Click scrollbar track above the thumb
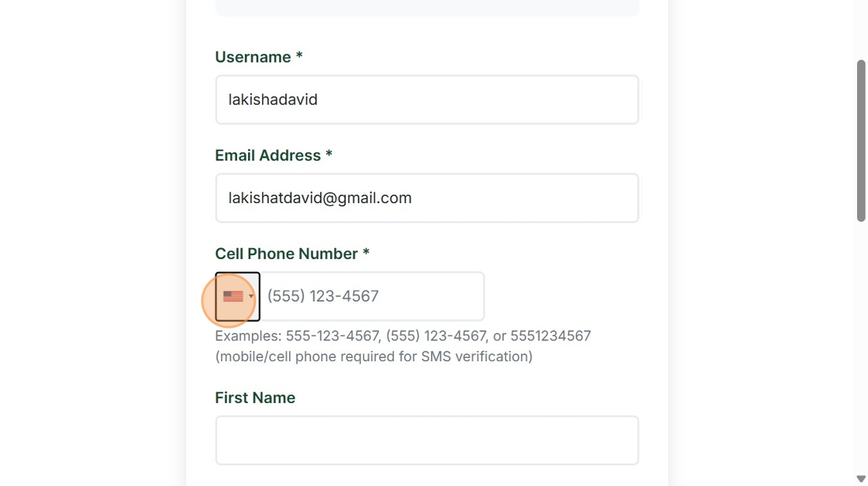The width and height of the screenshot is (868, 486). pyautogui.click(x=860, y=31)
